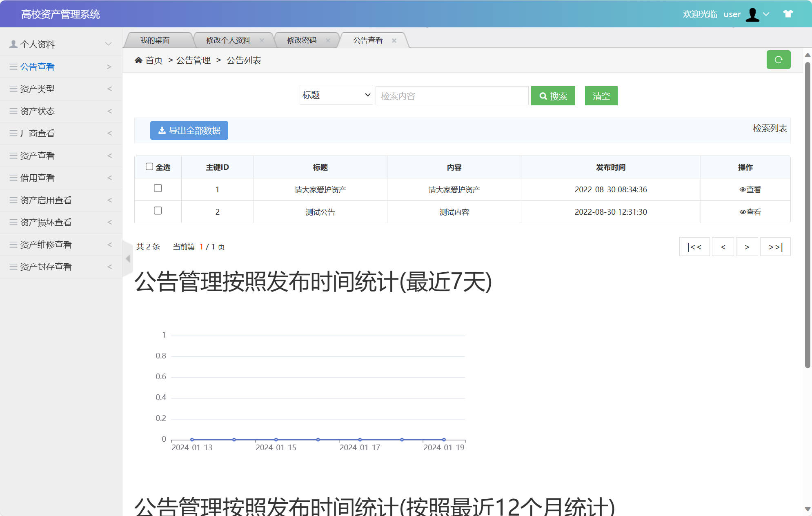
Task: Open the 标题 search field dropdown
Action: click(336, 95)
